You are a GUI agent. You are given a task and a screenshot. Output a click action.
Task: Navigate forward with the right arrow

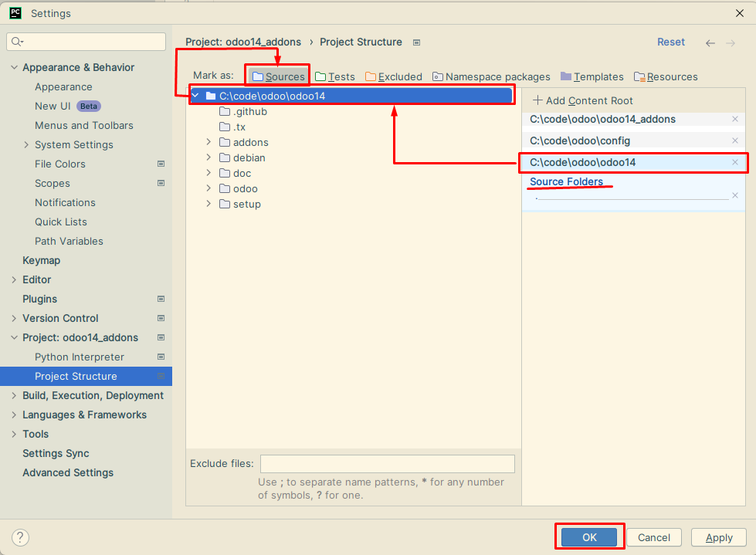pos(731,43)
